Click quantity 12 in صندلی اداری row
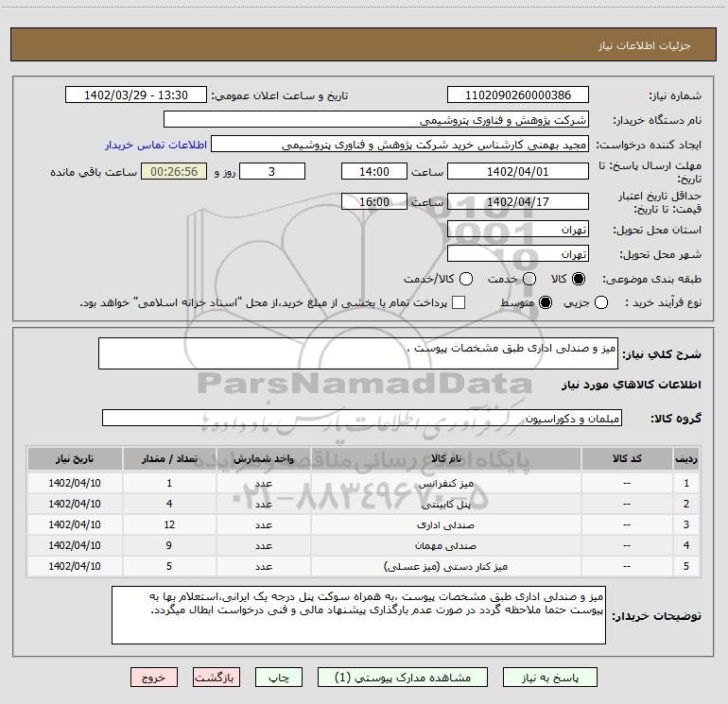 [x=169, y=524]
